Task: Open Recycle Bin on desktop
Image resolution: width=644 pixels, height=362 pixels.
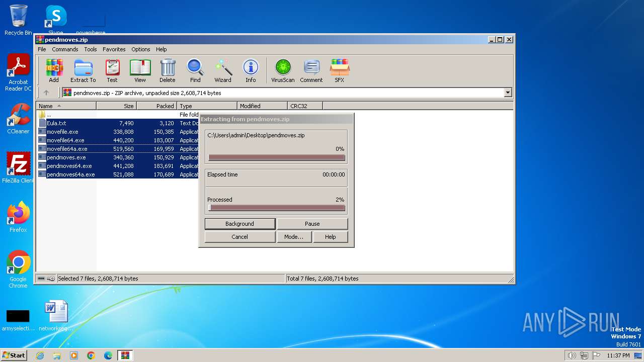Action: click(x=18, y=20)
